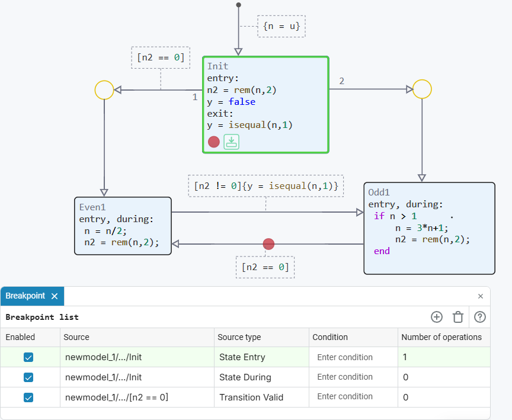Image resolution: width=512 pixels, height=420 pixels.
Task: Disable the State Entry breakpoint checkbox
Action: point(28,357)
